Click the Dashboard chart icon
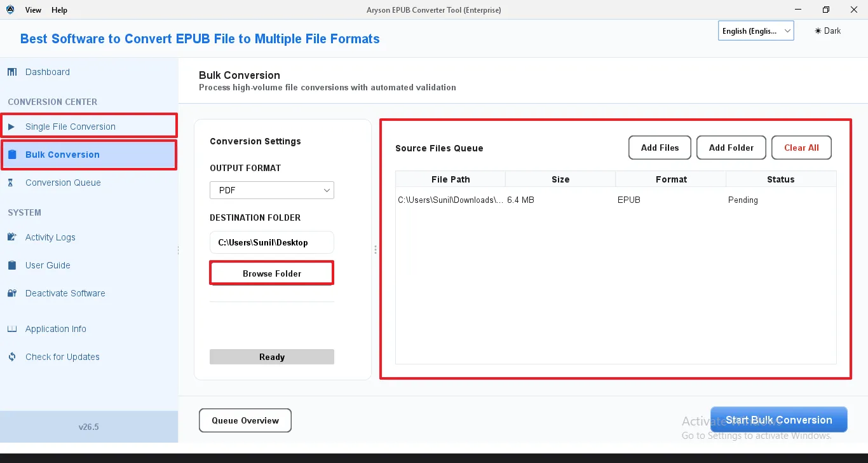The width and height of the screenshot is (868, 463). click(x=12, y=72)
